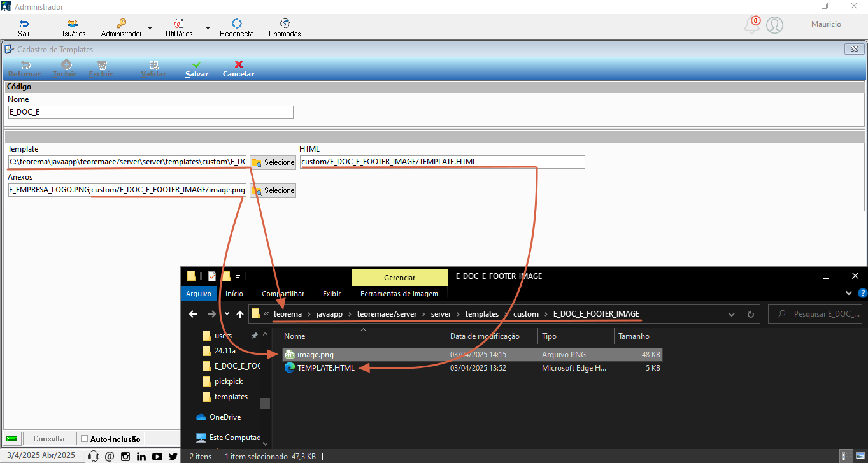Open the Utilitários toolbar icon
Viewport: 868px width, 463px height.
(179, 27)
